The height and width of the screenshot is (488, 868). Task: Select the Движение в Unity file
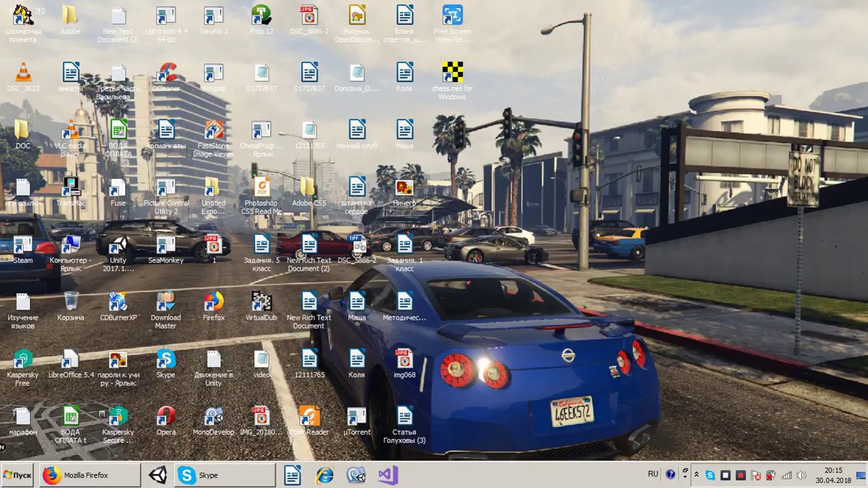tap(214, 367)
